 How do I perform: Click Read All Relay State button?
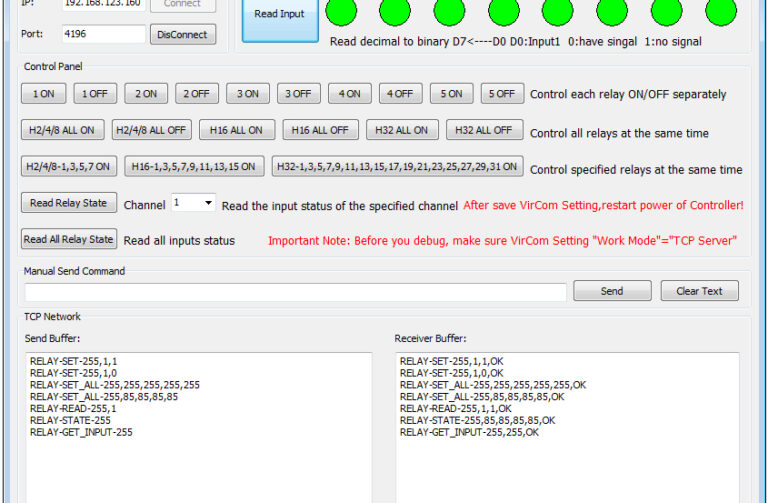click(69, 239)
